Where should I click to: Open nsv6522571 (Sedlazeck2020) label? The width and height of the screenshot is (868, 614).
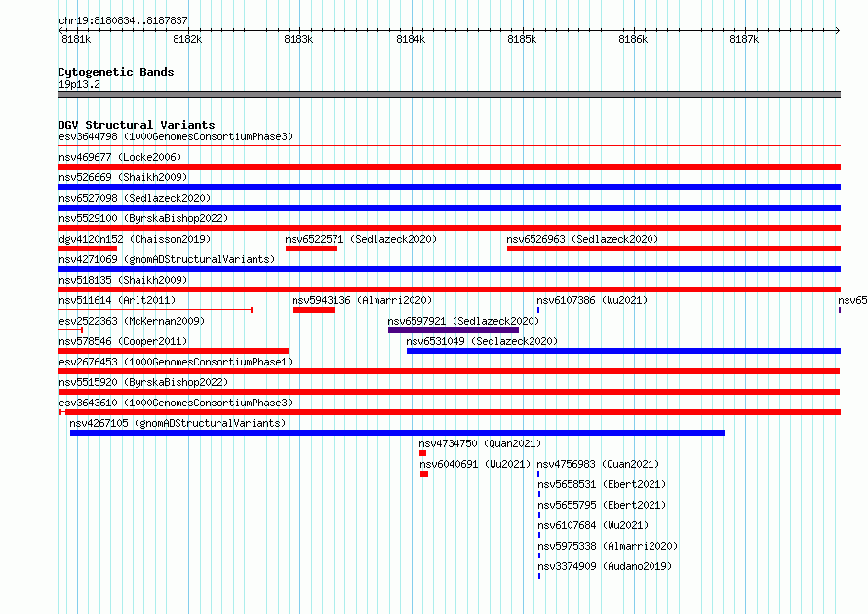(x=361, y=239)
